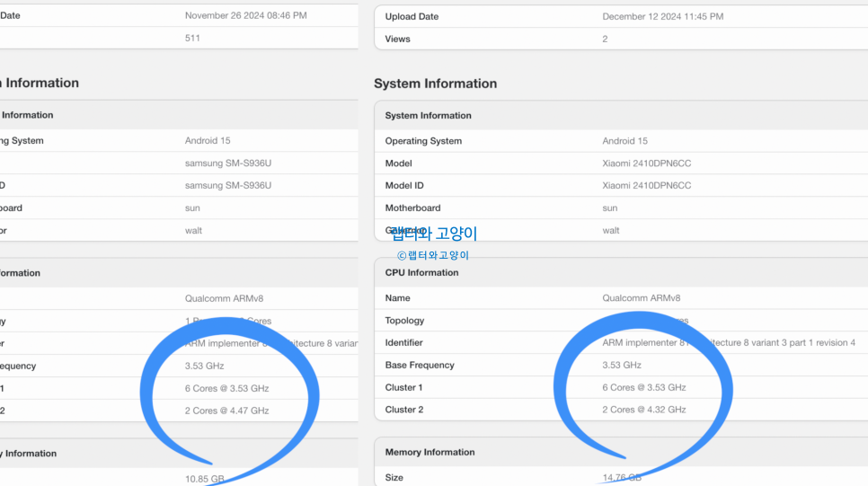Click 6 Cores @ 3.53 GHz in Samsung panel

point(227,389)
